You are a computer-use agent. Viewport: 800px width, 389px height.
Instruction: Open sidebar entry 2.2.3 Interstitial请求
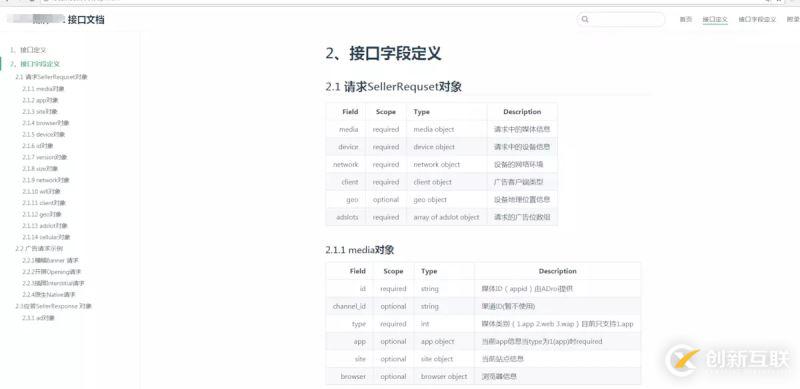tap(53, 283)
